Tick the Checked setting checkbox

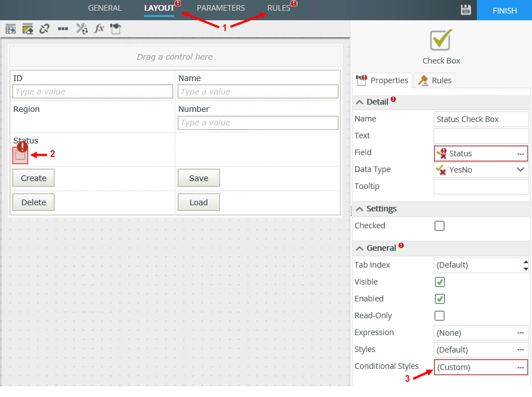(x=439, y=225)
